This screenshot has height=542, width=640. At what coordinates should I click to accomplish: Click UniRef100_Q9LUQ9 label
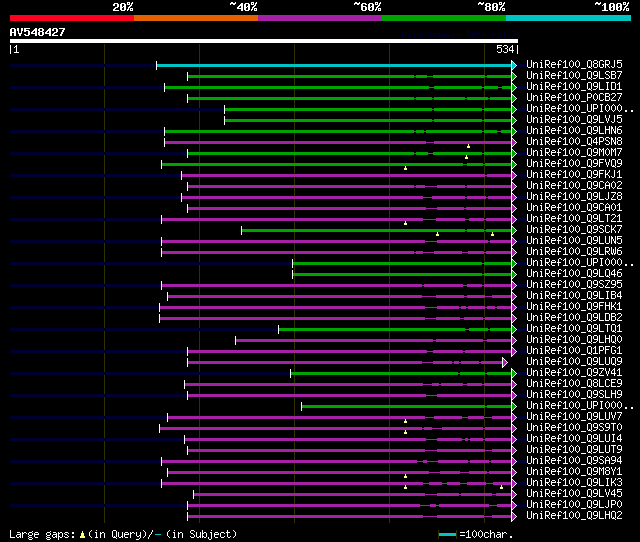pos(574,362)
